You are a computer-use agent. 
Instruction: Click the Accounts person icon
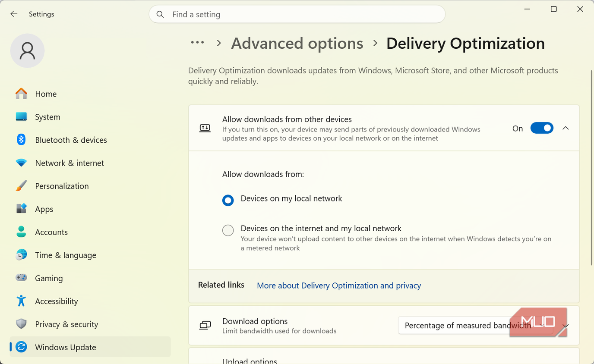click(21, 232)
